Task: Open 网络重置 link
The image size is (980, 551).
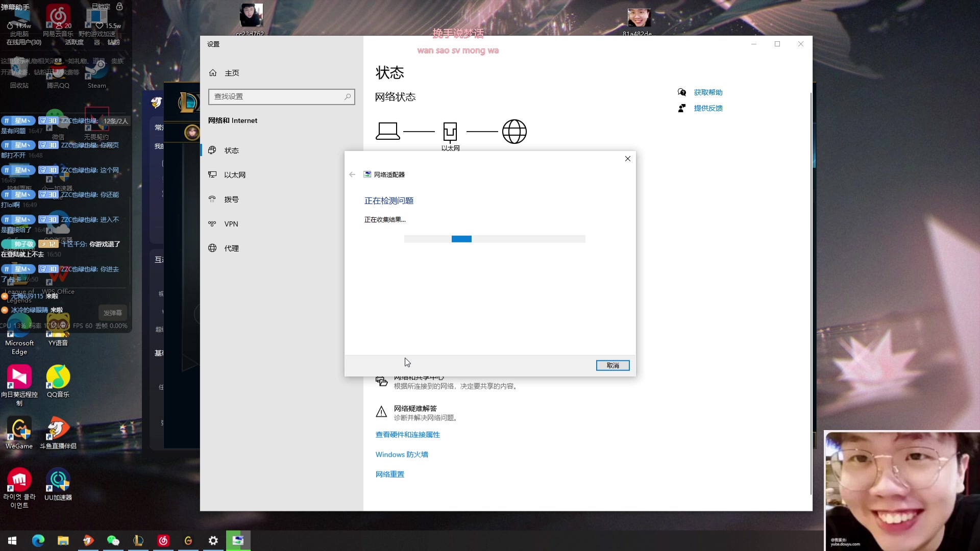Action: coord(389,474)
